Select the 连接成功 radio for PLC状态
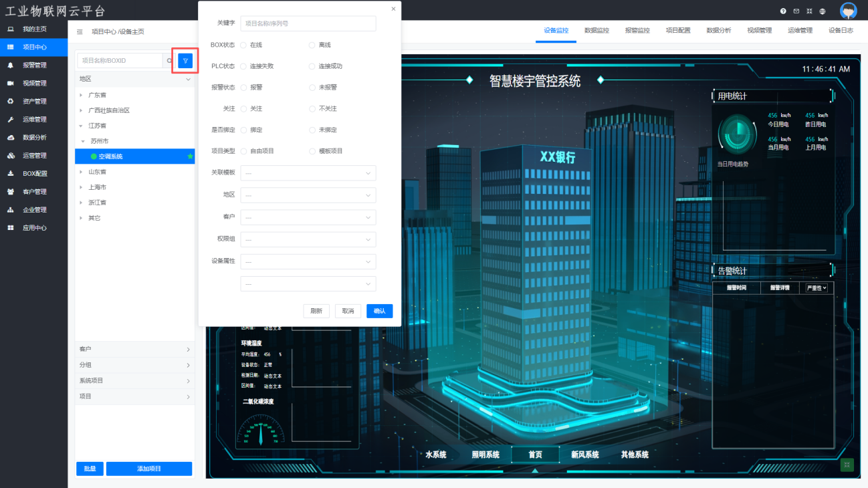The image size is (868, 488). click(312, 66)
